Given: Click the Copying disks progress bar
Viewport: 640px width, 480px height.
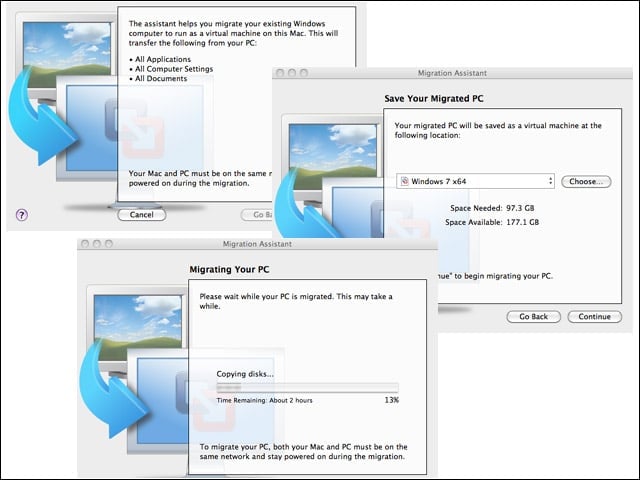Looking at the screenshot, I should [x=307, y=387].
